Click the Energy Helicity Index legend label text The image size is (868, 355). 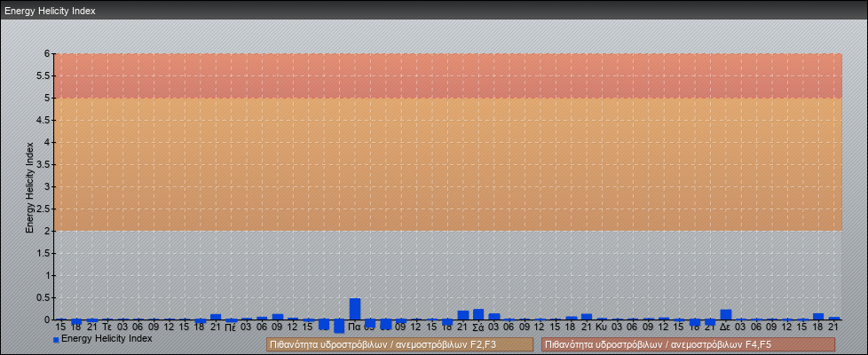point(107,338)
